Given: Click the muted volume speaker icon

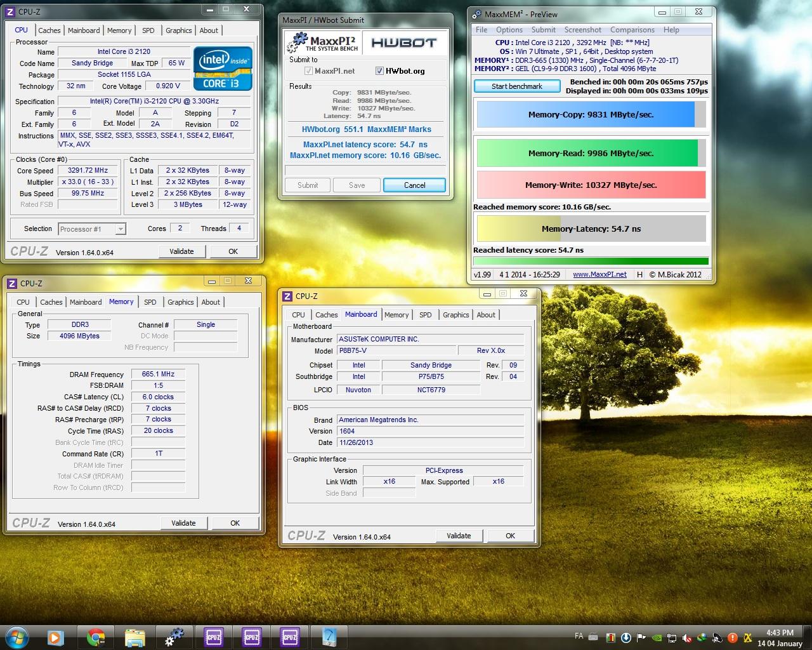Looking at the screenshot, I should click(x=687, y=638).
